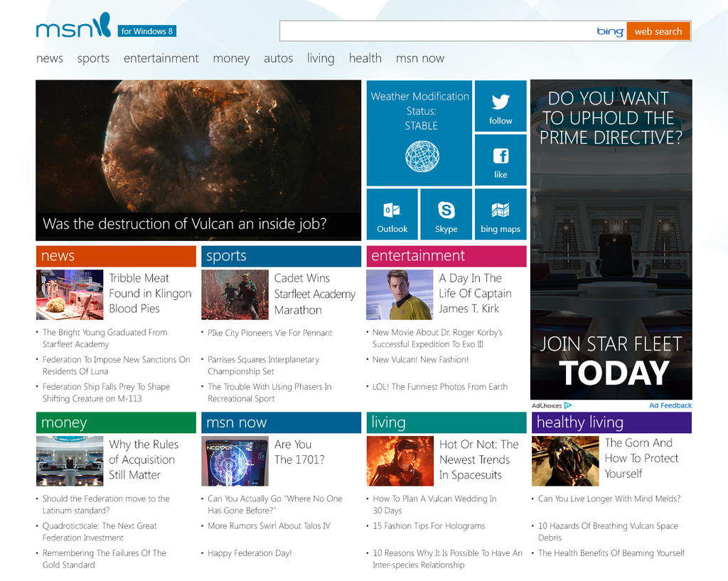
Task: Click the Are You The 1701 thumbnail
Action: point(235,461)
